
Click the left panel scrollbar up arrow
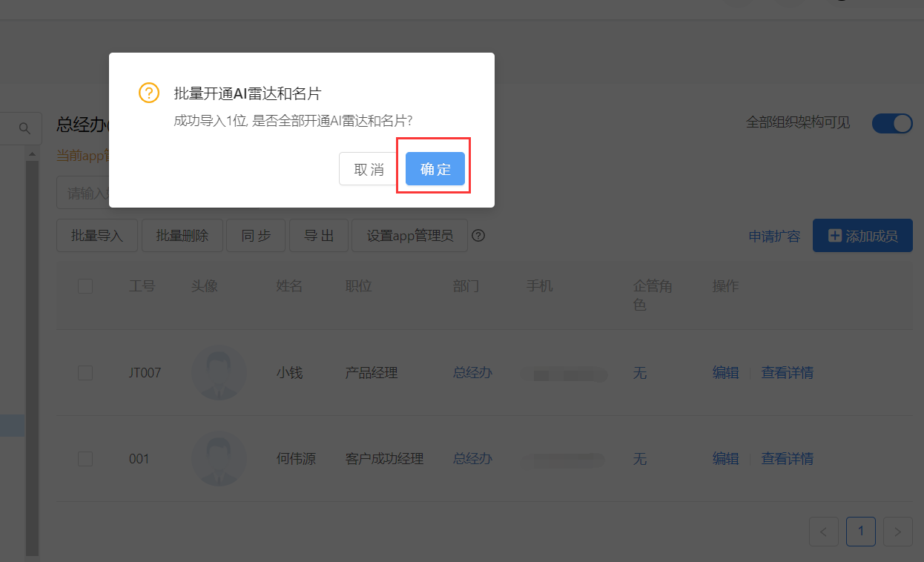pos(32,153)
